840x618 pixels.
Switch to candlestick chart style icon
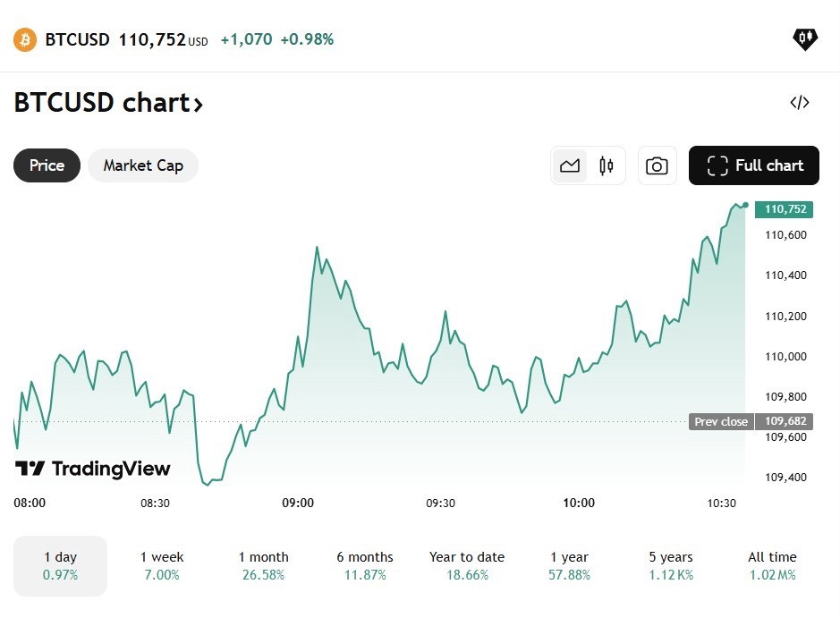point(607,165)
